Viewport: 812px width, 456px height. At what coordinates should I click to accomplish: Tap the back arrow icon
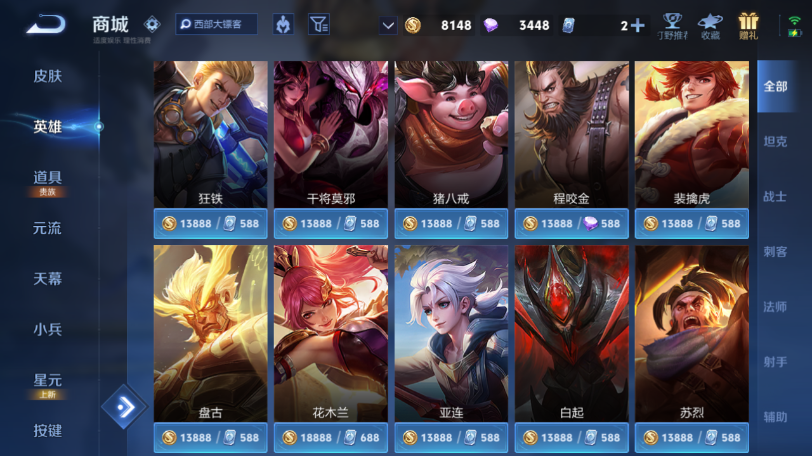(46, 24)
